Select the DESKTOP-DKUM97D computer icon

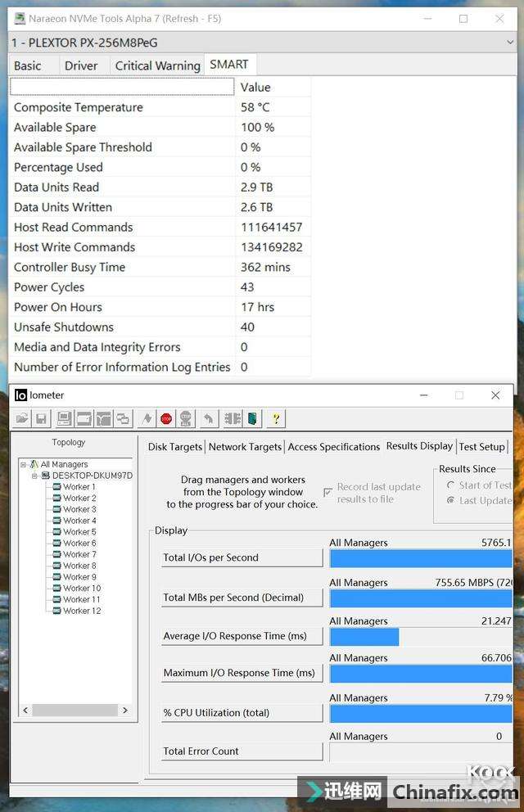click(x=46, y=476)
